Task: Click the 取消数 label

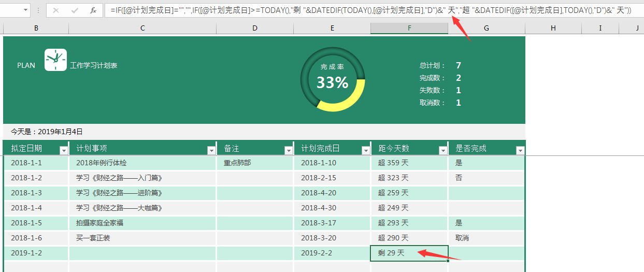Action: click(x=432, y=103)
